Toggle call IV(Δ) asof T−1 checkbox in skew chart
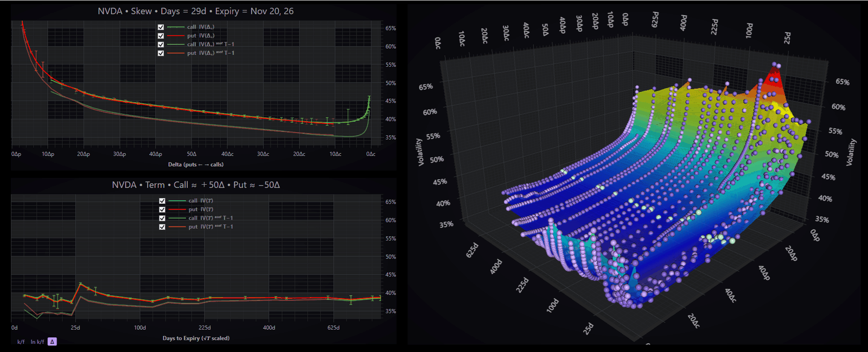The width and height of the screenshot is (868, 352). 161,45
